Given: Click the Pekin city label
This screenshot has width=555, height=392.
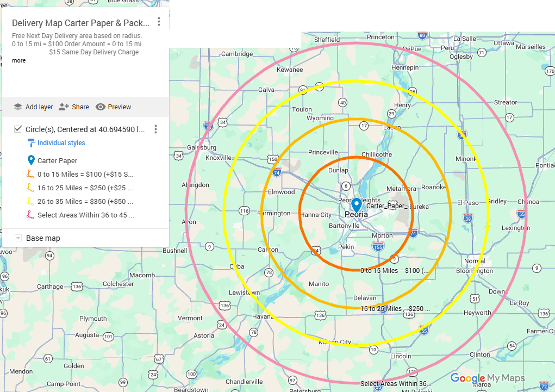Looking at the screenshot, I should coord(346,247).
